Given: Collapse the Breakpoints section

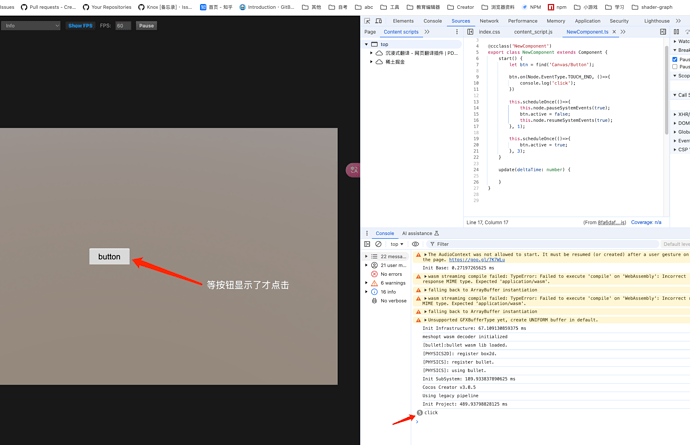Looking at the screenshot, I should point(675,50).
